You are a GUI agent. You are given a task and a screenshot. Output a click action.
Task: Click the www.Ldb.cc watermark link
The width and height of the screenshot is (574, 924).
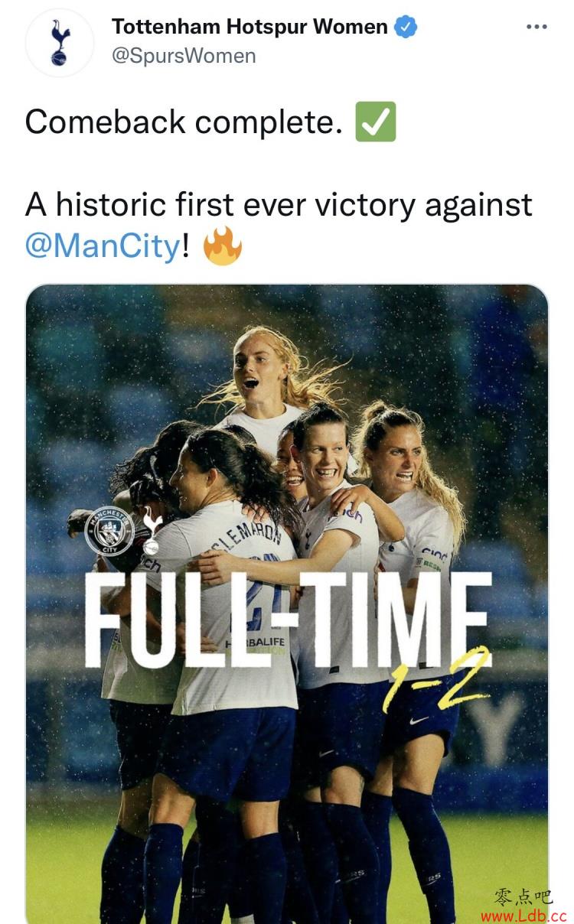tap(523, 915)
